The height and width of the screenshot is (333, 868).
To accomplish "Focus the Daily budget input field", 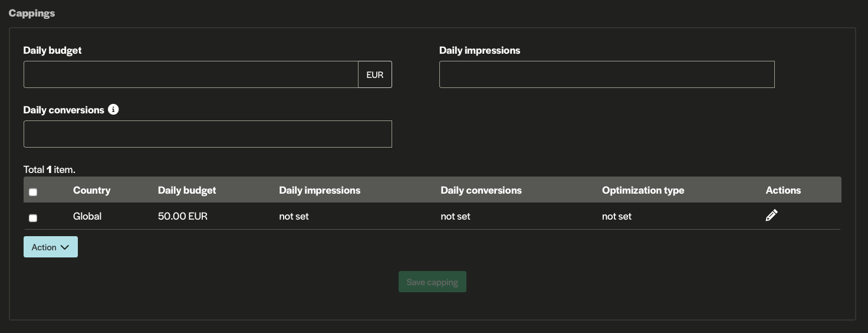I will (x=190, y=74).
